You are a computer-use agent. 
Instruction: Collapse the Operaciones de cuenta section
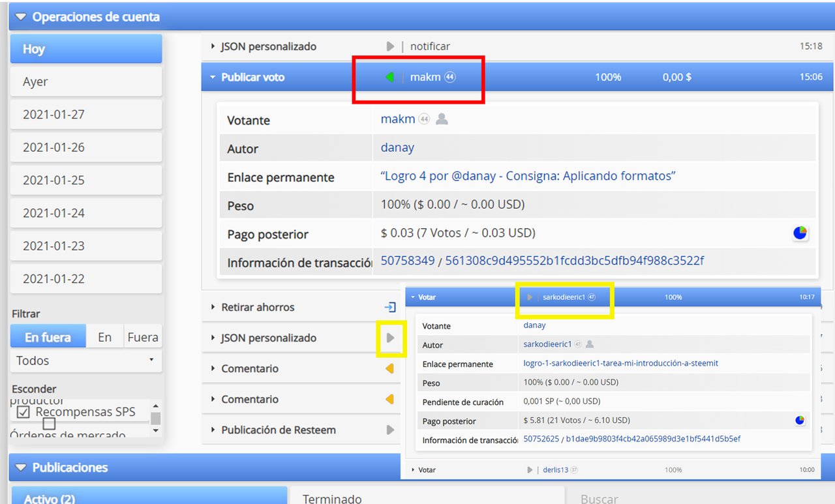pos(20,17)
